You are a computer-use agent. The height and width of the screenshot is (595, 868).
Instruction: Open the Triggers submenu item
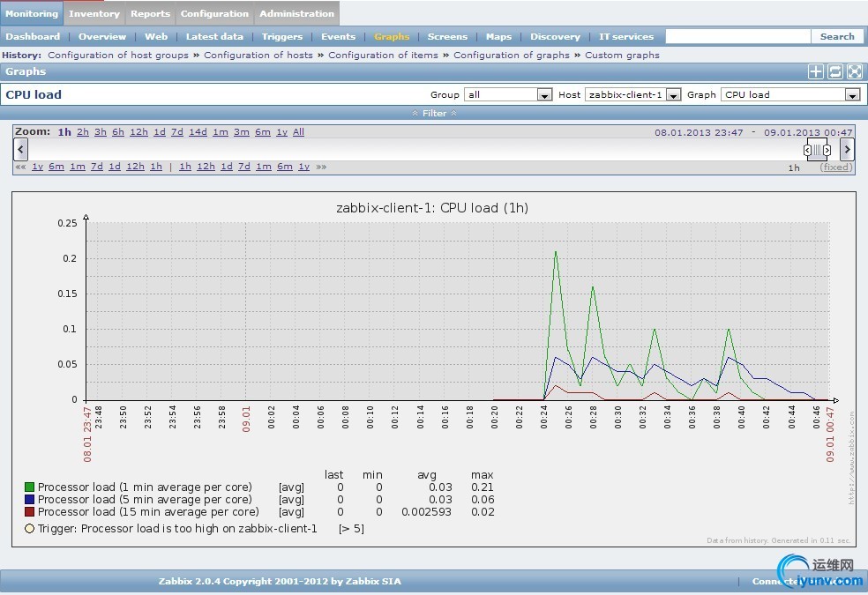[281, 37]
